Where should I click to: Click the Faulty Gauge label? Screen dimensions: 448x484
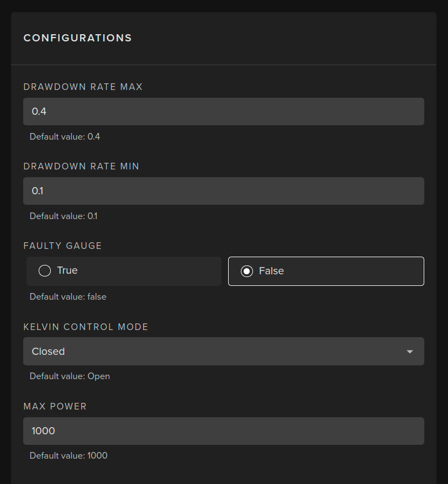[62, 246]
